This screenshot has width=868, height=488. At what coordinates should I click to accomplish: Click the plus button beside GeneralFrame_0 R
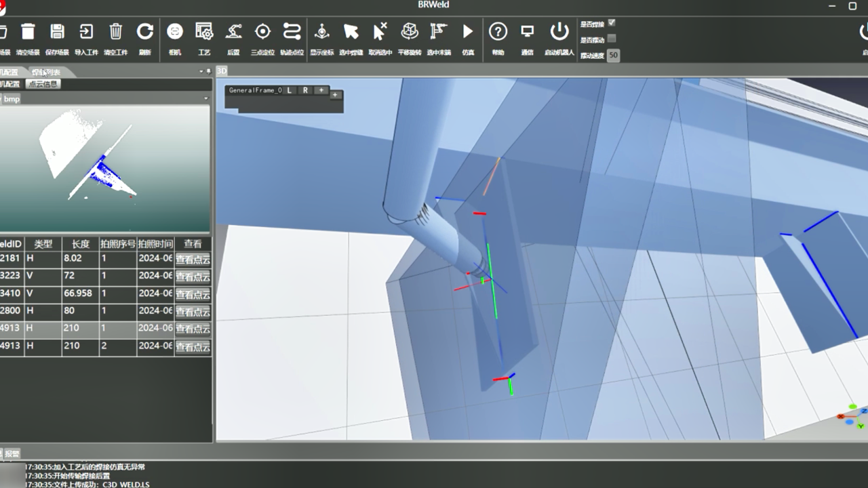click(x=321, y=90)
